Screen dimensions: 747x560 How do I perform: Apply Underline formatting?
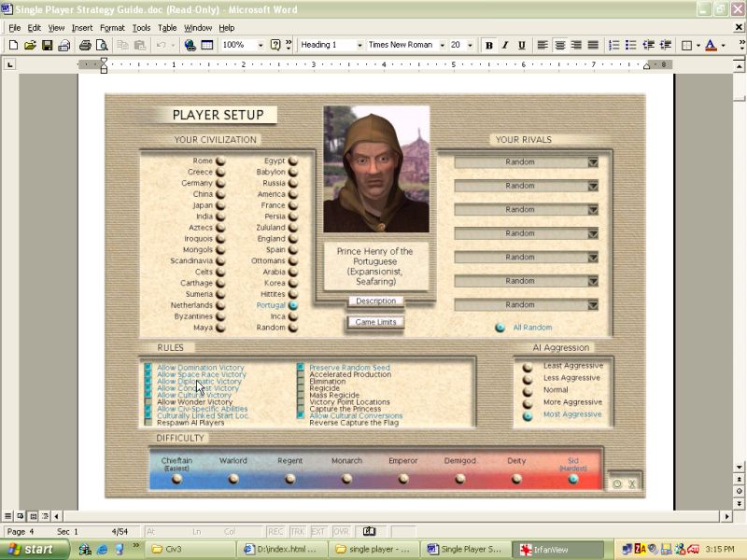521,45
